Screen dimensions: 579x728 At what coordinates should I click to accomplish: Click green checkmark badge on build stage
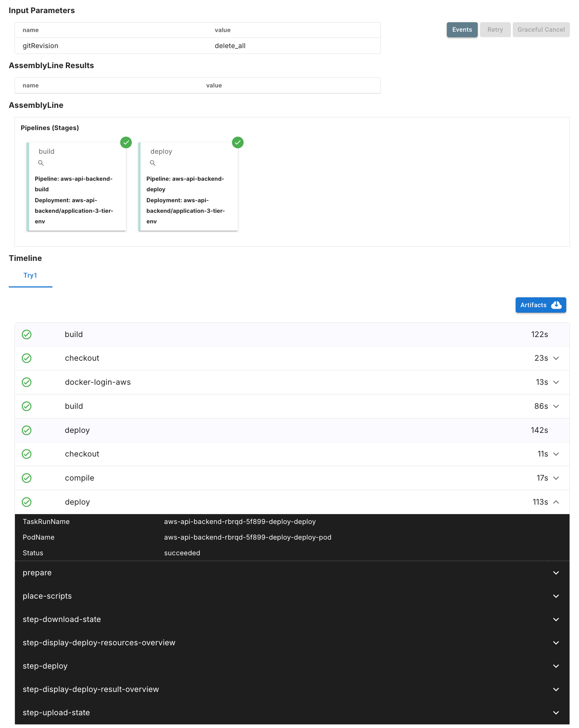(x=126, y=142)
